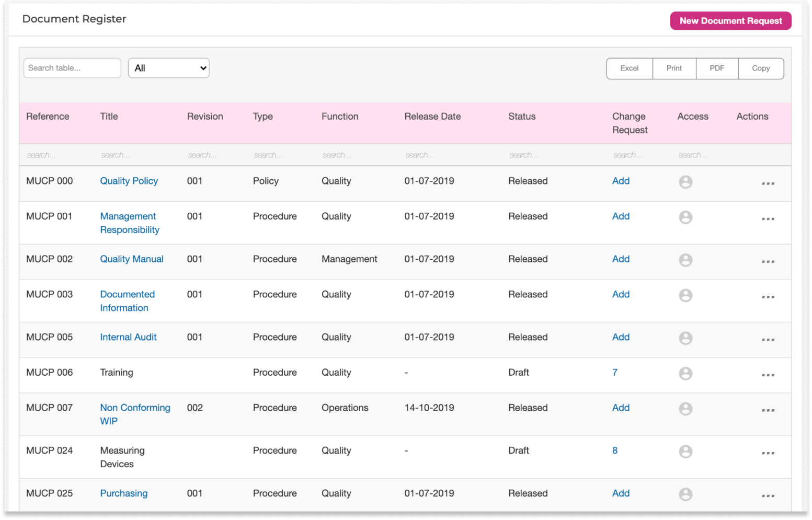
Task: Add change request for MUCP 005
Action: pyautogui.click(x=621, y=337)
